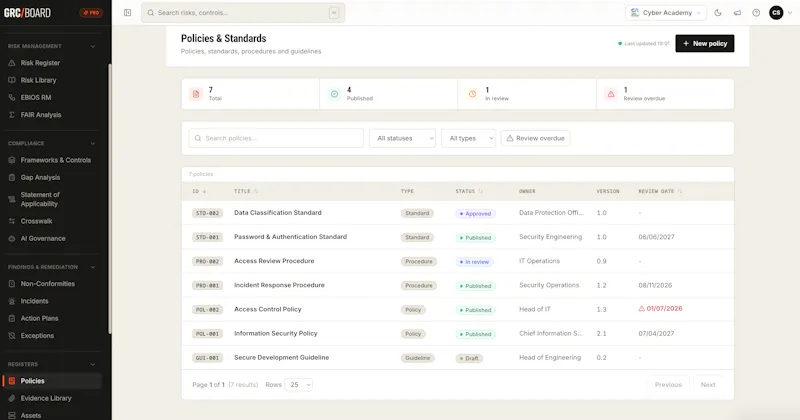This screenshot has height=420, width=800.
Task: Open the CS user avatar menu
Action: pyautogui.click(x=776, y=13)
